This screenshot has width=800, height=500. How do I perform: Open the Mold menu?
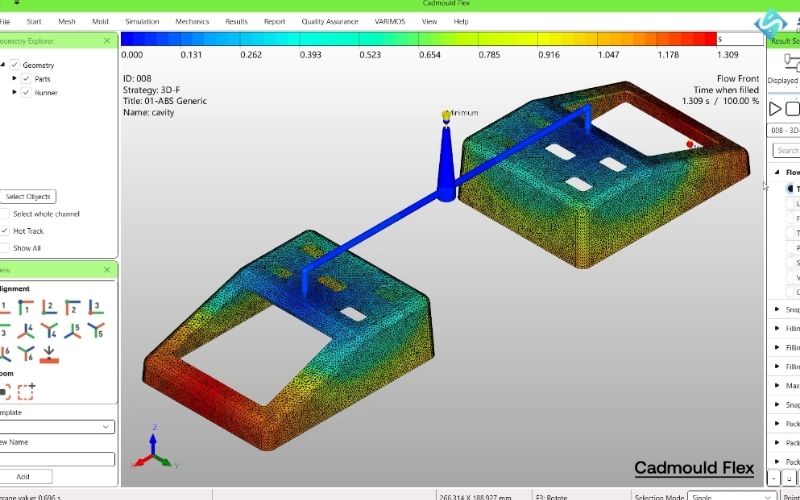point(100,21)
